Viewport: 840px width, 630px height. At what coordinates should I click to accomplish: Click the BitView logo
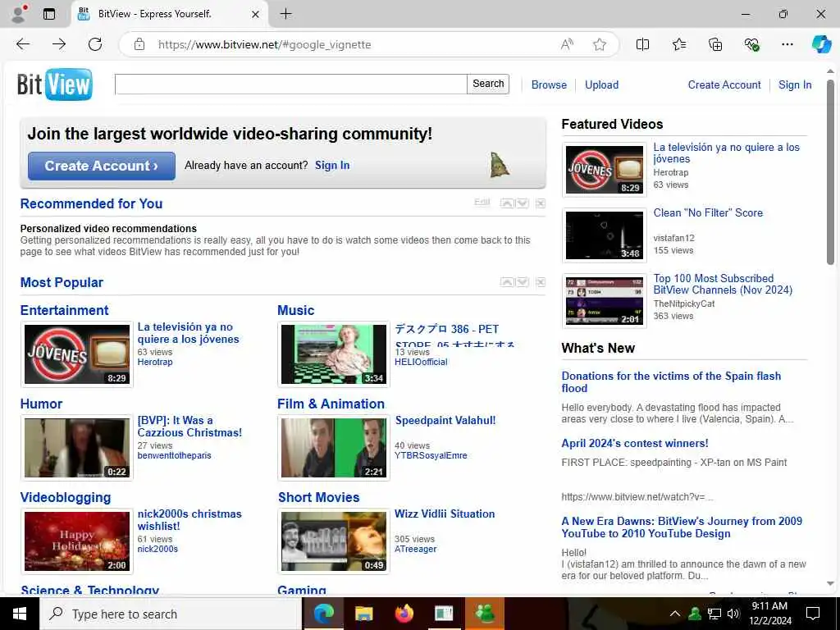coord(55,84)
